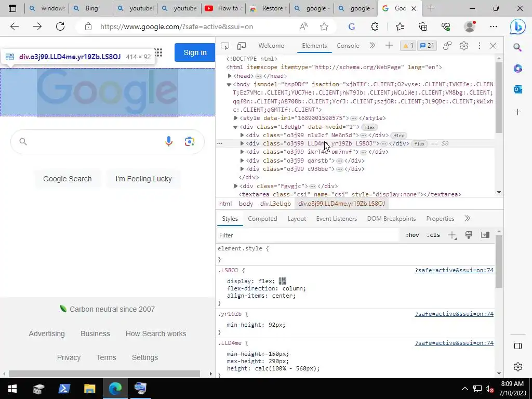The width and height of the screenshot is (532, 399).
Task: Open the issues counter showing 21
Action: click(x=427, y=46)
